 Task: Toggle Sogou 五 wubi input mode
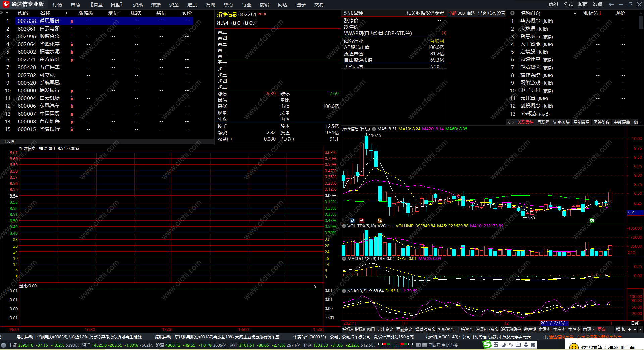point(496,345)
